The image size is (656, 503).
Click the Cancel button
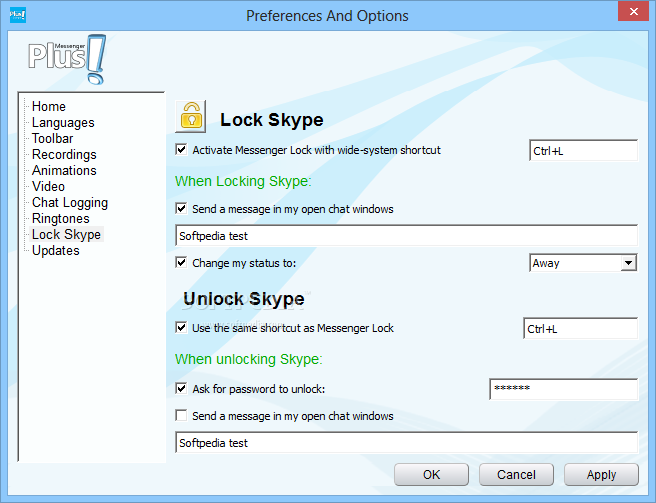point(516,475)
